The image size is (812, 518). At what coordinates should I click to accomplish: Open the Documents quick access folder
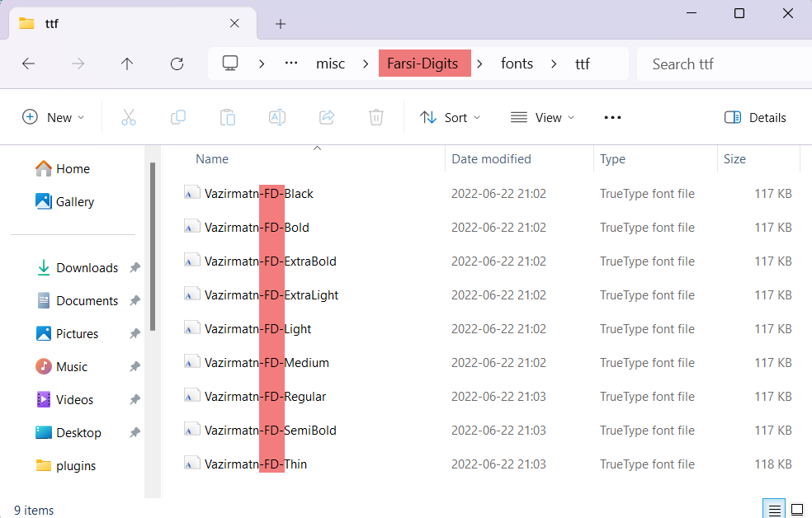(x=78, y=301)
